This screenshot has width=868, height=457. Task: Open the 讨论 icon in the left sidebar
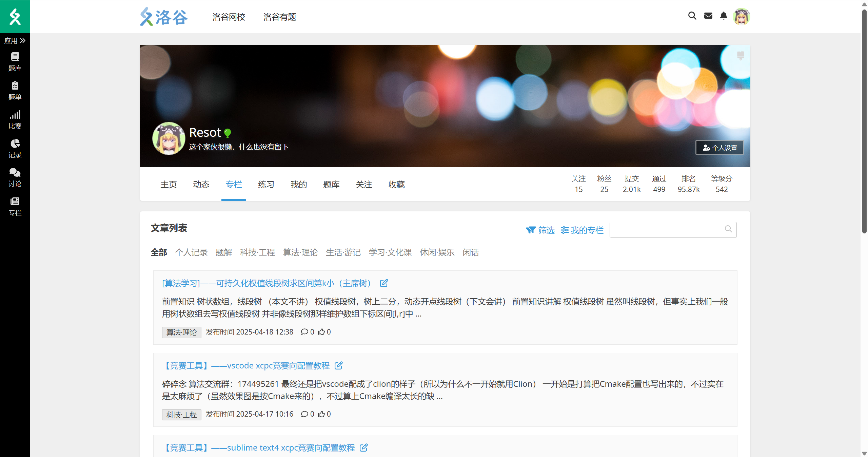15,177
